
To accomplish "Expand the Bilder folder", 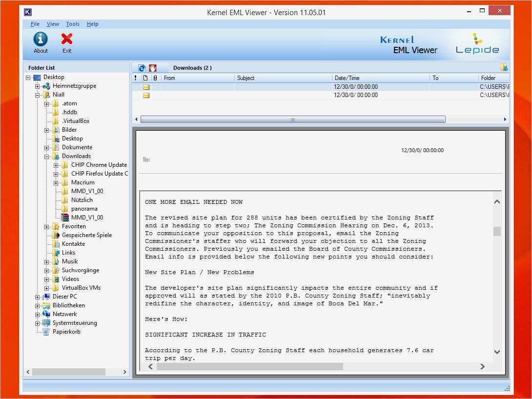I will coord(47,130).
